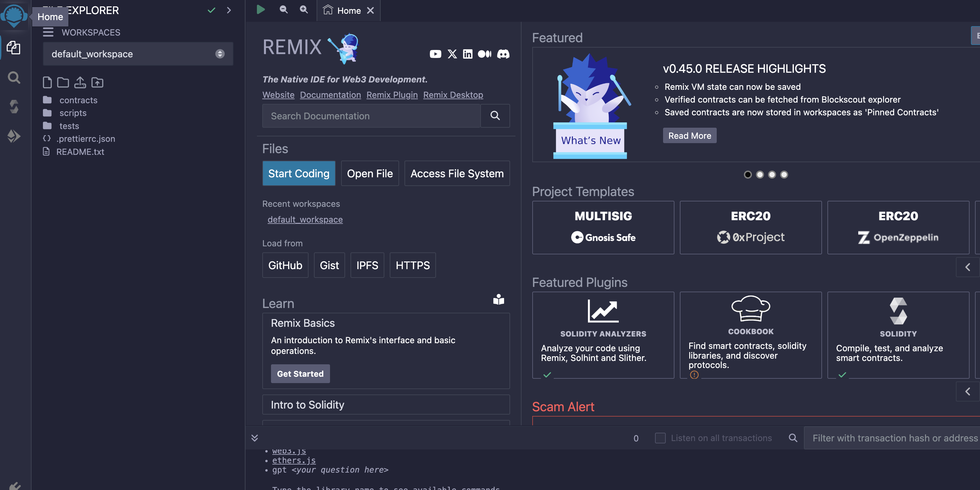This screenshot has width=980, height=490.
Task: Click the create new folder icon
Action: point(63,82)
